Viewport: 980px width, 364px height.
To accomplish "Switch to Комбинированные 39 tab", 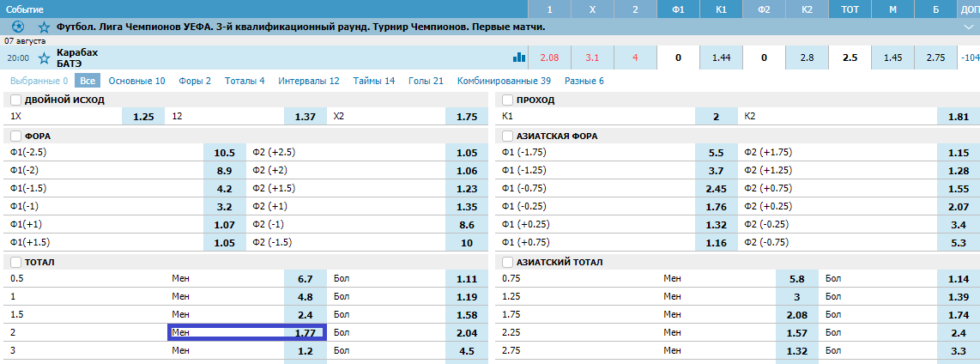I will pyautogui.click(x=504, y=81).
